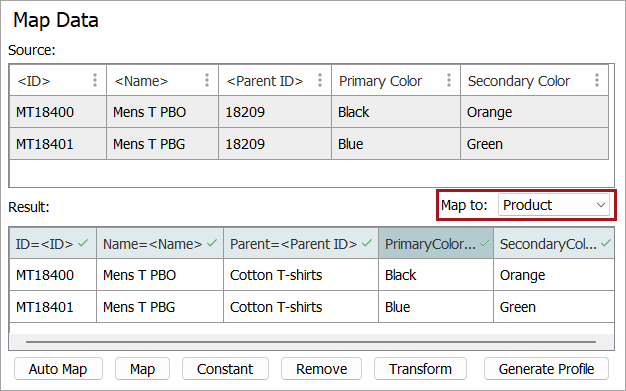Click result cell Blue

click(436, 307)
